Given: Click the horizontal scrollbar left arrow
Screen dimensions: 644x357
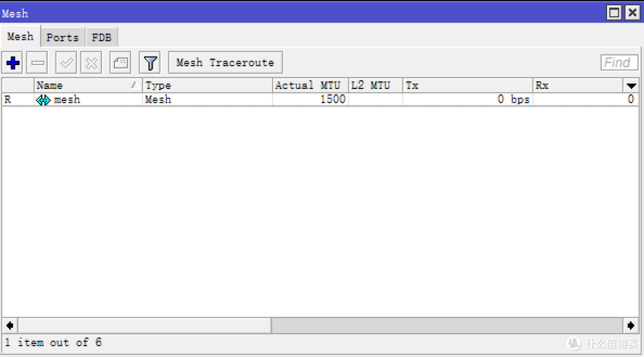Looking at the screenshot, I should pos(10,325).
